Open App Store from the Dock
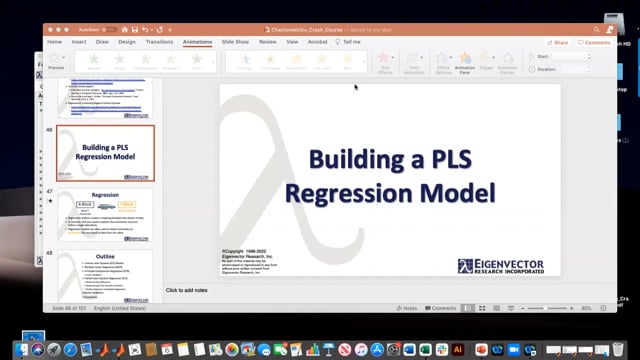 (377, 350)
